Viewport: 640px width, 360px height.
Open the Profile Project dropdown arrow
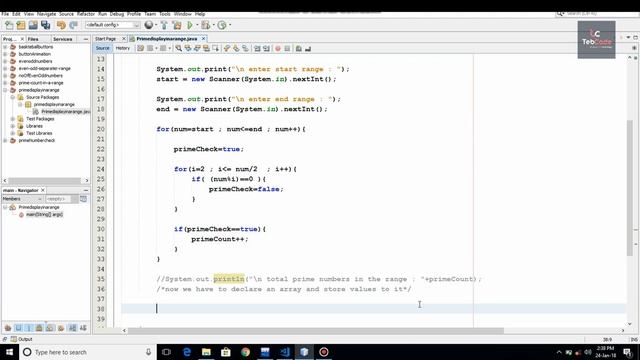coord(230,25)
